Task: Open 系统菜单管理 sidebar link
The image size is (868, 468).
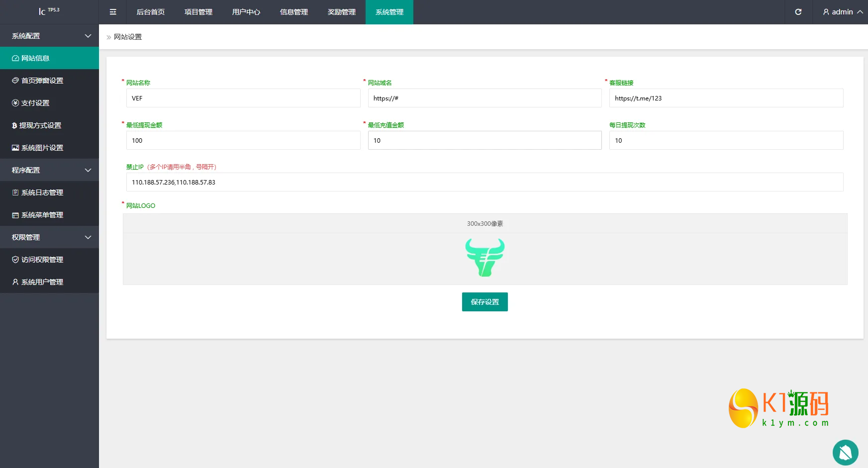Action: (x=49, y=215)
